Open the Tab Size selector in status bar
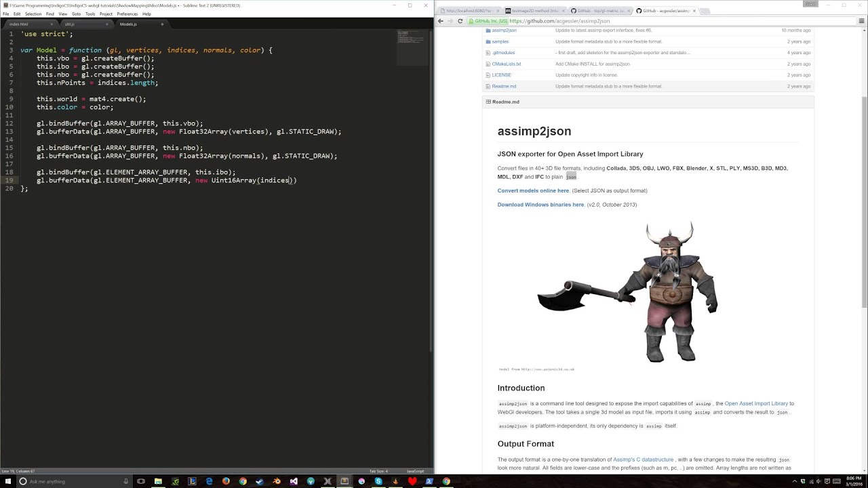Viewport: 868px width, 488px height. [x=378, y=471]
